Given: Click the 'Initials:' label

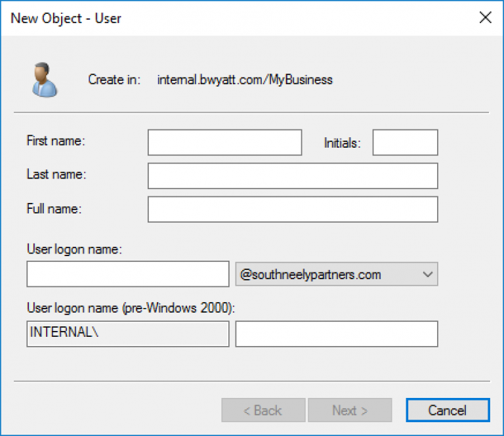Looking at the screenshot, I should [x=343, y=143].
